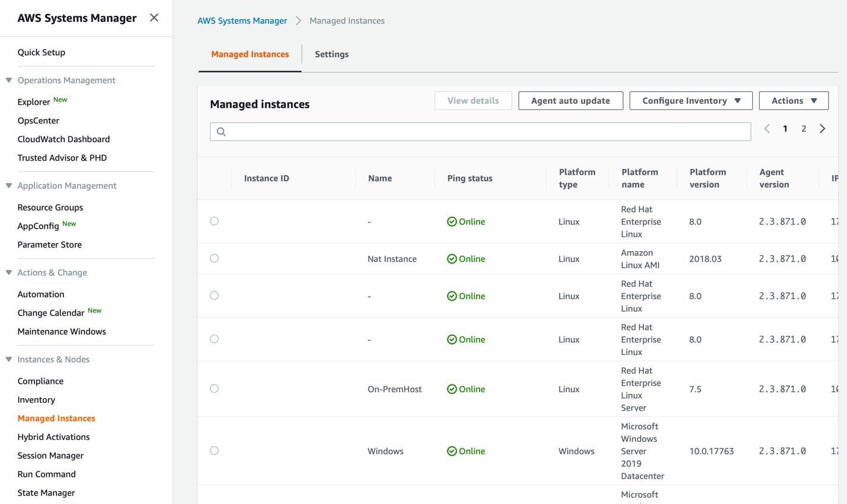The width and height of the screenshot is (847, 504).
Task: Open the Configure Inventory dropdown
Action: 691,100
